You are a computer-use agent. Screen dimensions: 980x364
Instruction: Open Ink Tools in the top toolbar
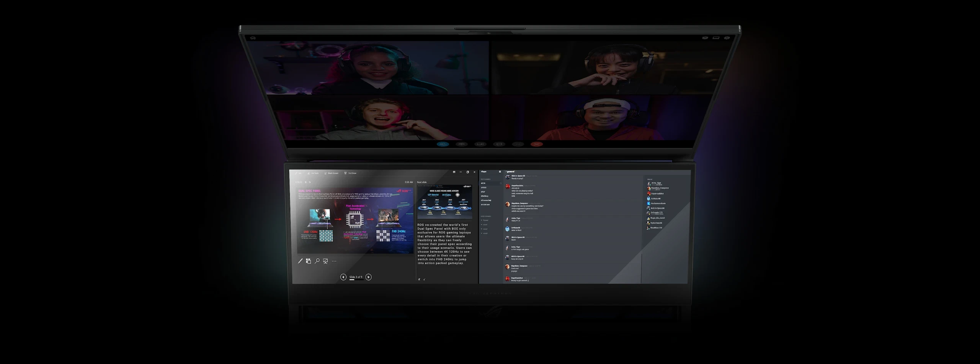point(313,173)
